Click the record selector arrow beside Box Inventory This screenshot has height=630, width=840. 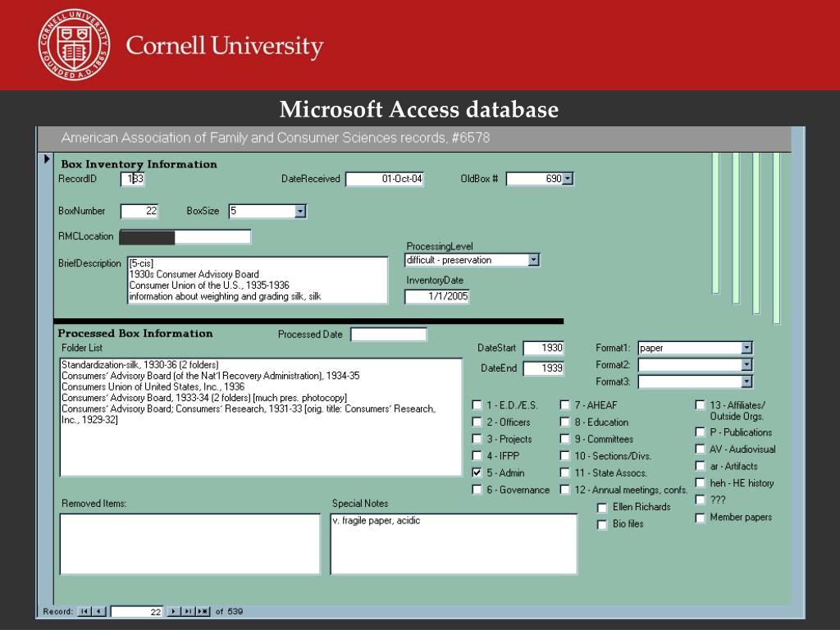[47, 158]
